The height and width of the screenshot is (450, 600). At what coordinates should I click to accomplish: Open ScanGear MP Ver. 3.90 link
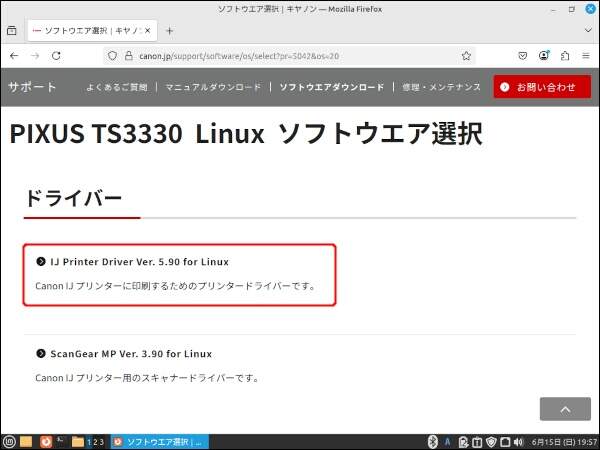(x=131, y=354)
